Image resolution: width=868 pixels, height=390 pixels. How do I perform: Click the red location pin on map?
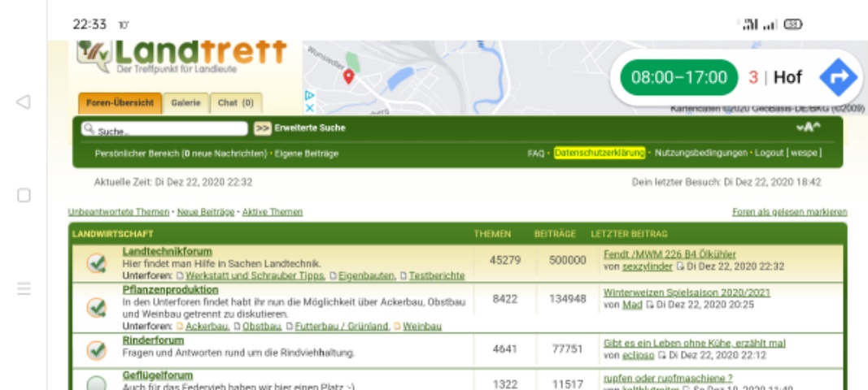click(348, 76)
